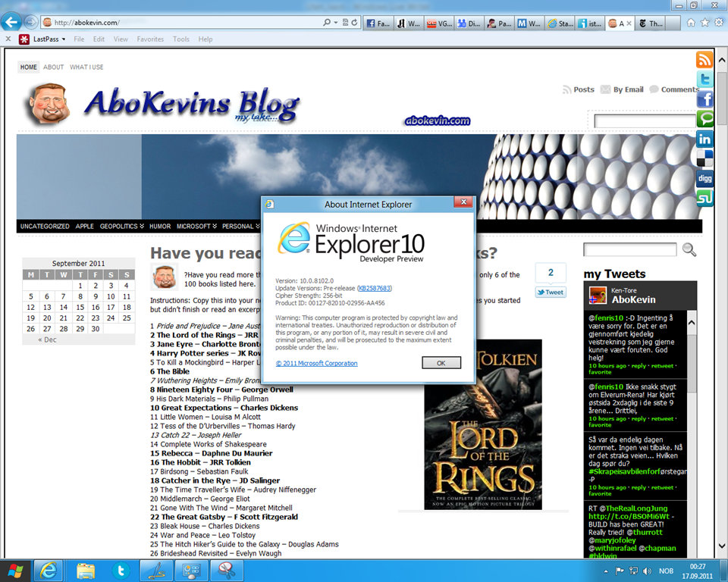The height and width of the screenshot is (582, 728).
Task: Click the Windows Start button
Action: tap(15, 571)
